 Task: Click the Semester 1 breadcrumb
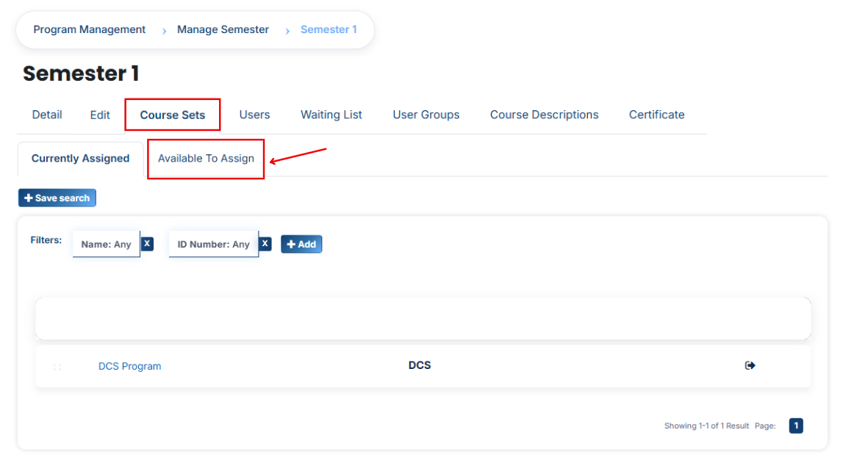[x=329, y=29]
